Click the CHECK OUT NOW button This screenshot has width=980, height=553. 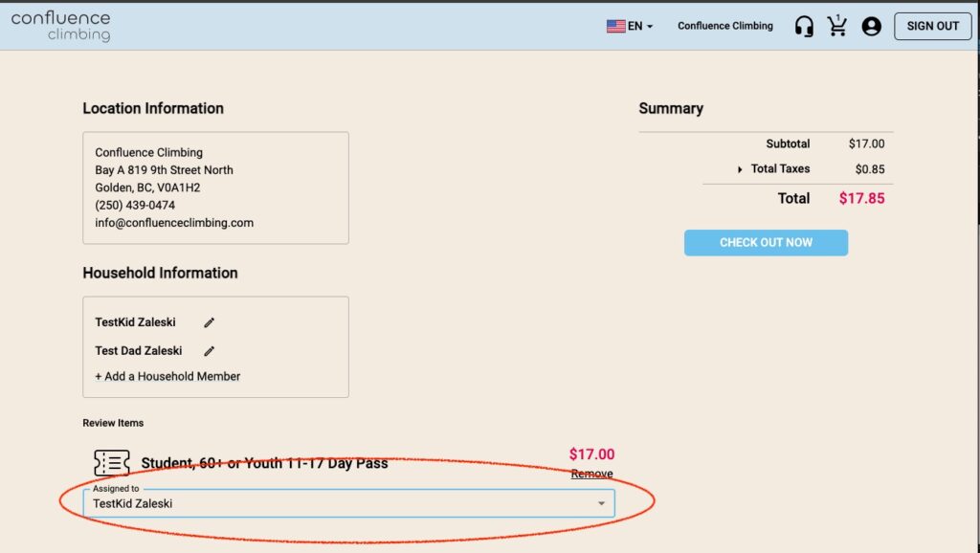click(x=766, y=242)
